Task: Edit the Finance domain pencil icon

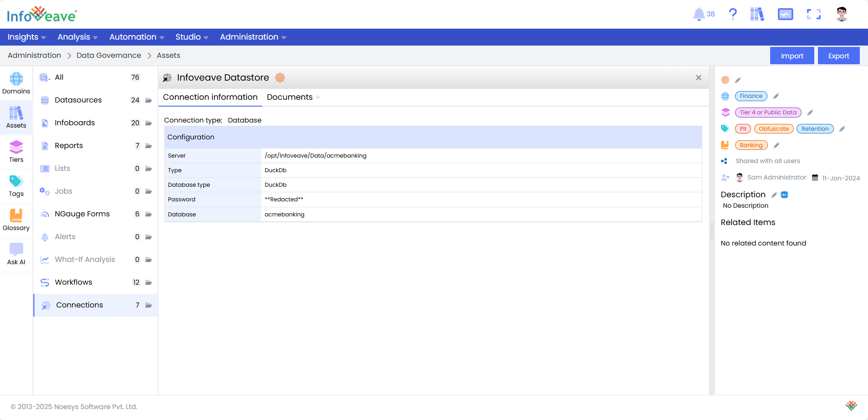Action: (776, 96)
